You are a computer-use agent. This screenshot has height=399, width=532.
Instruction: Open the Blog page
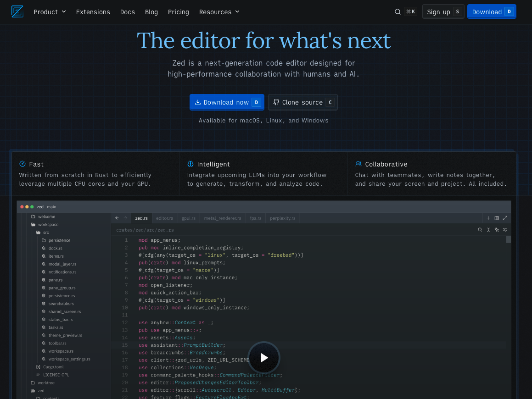[x=151, y=12]
